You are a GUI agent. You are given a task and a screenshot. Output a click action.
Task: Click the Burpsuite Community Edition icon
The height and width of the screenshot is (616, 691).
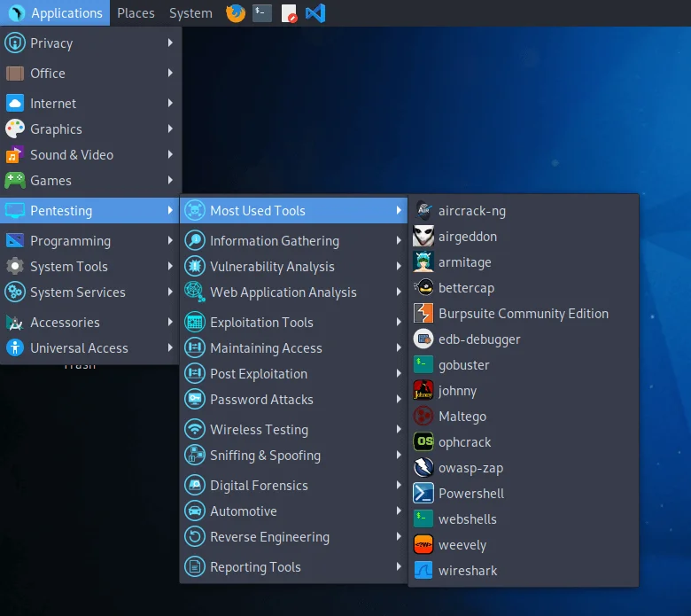pos(423,314)
